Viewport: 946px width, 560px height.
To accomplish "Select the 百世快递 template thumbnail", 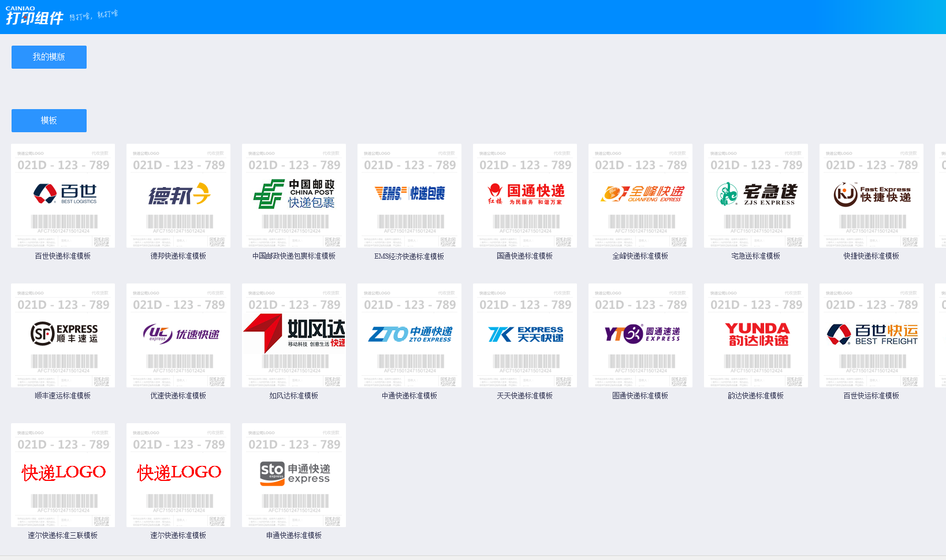I will (x=63, y=196).
